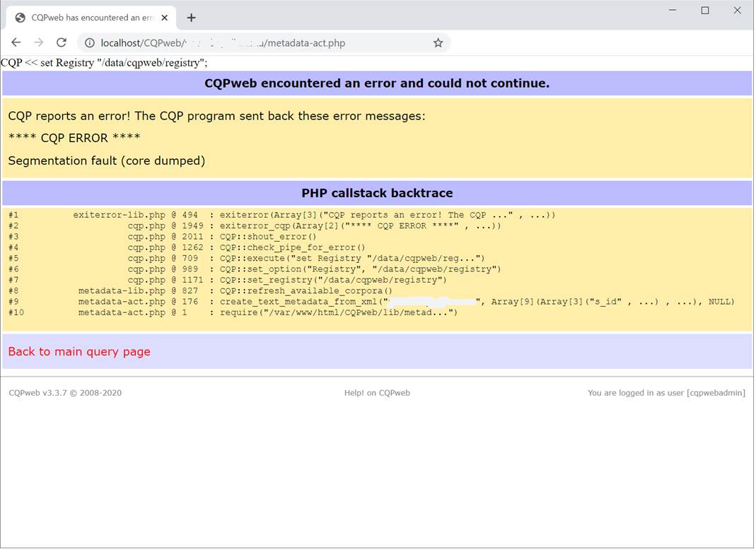The image size is (756, 549).
Task: Click backtrace row #6 CQP::set_option
Action: (x=255, y=269)
